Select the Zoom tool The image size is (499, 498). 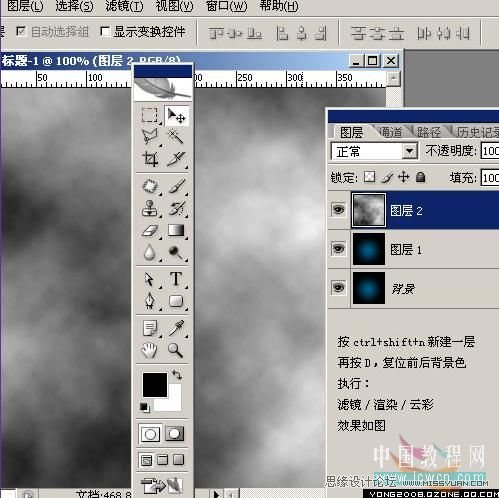[176, 350]
